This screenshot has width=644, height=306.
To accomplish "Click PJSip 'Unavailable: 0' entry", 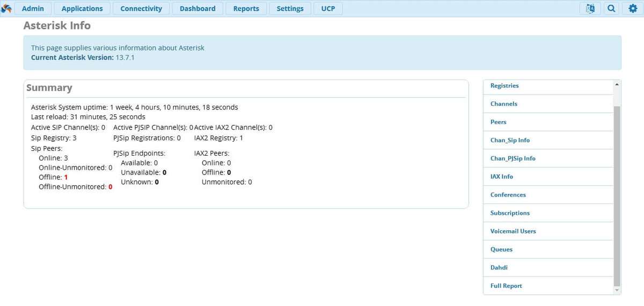I will coord(144,172).
